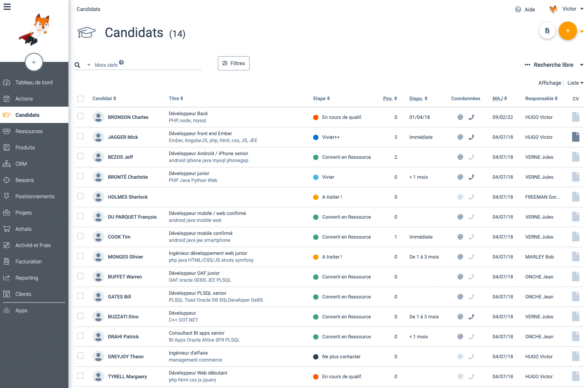Viewport: 588px width, 388px height.
Task: Expand the Affichage Liste dropdown
Action: [575, 83]
